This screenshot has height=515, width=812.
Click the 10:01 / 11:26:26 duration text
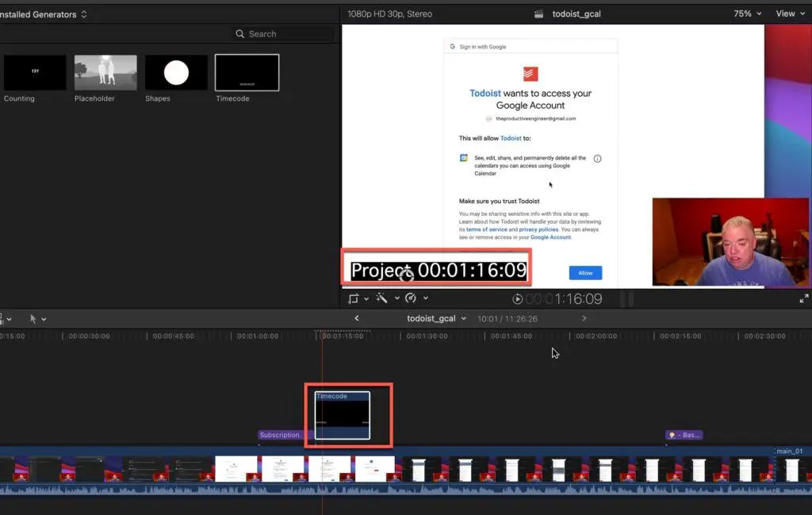(x=507, y=319)
